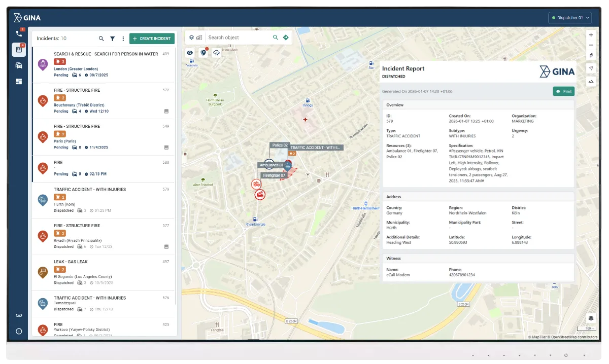Switch to the incidents list sidebar tab

pos(19,50)
